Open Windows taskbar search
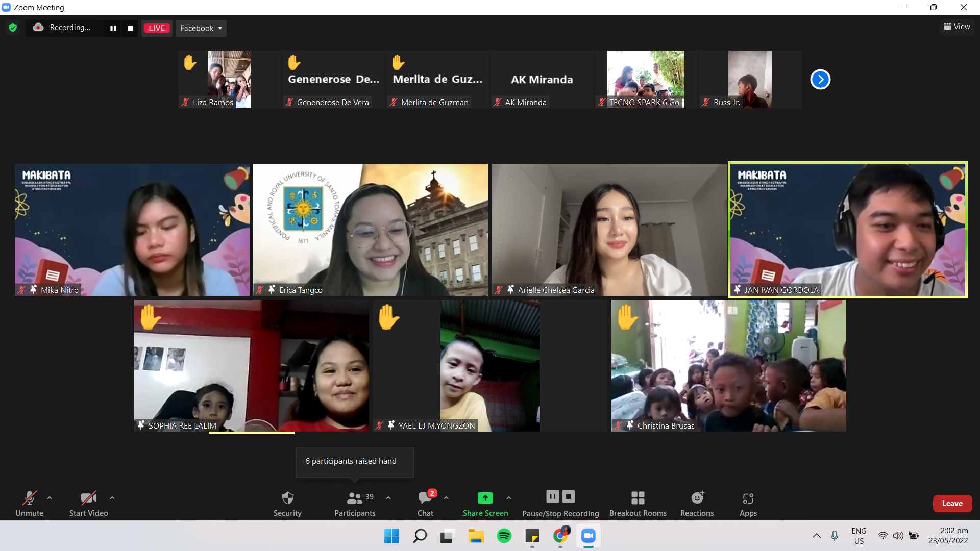Screen dimensions: 980x551 pyautogui.click(x=420, y=536)
